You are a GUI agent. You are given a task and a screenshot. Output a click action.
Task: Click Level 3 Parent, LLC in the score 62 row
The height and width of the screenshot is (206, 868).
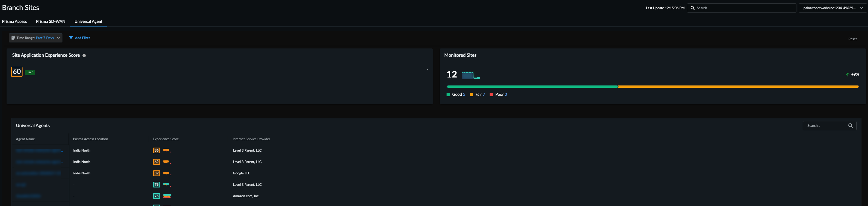pyautogui.click(x=247, y=162)
